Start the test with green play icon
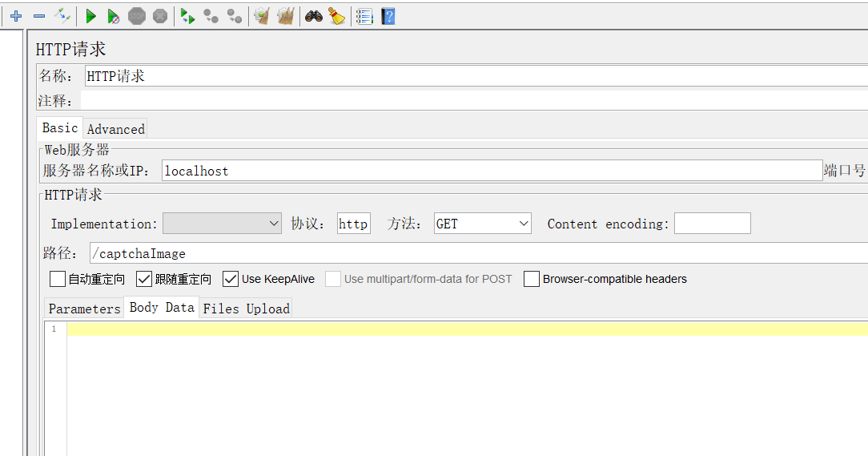Image resolution: width=868 pixels, height=456 pixels. click(90, 16)
